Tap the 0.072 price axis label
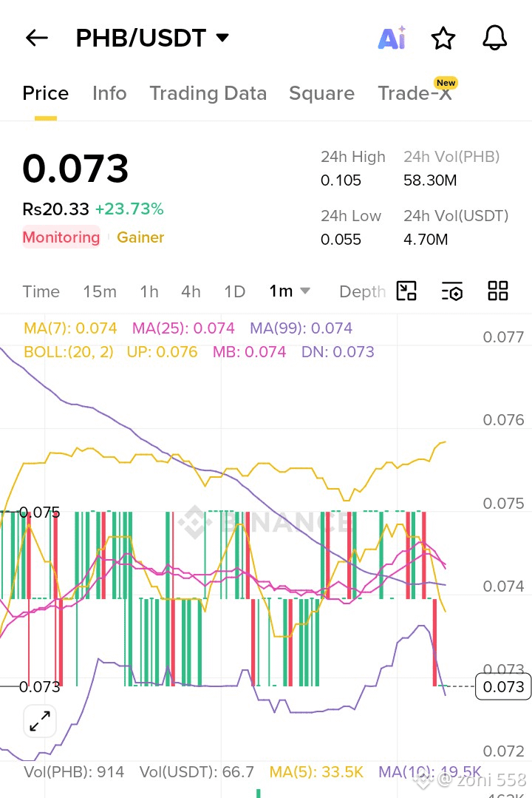The height and width of the screenshot is (798, 532). tap(503, 751)
